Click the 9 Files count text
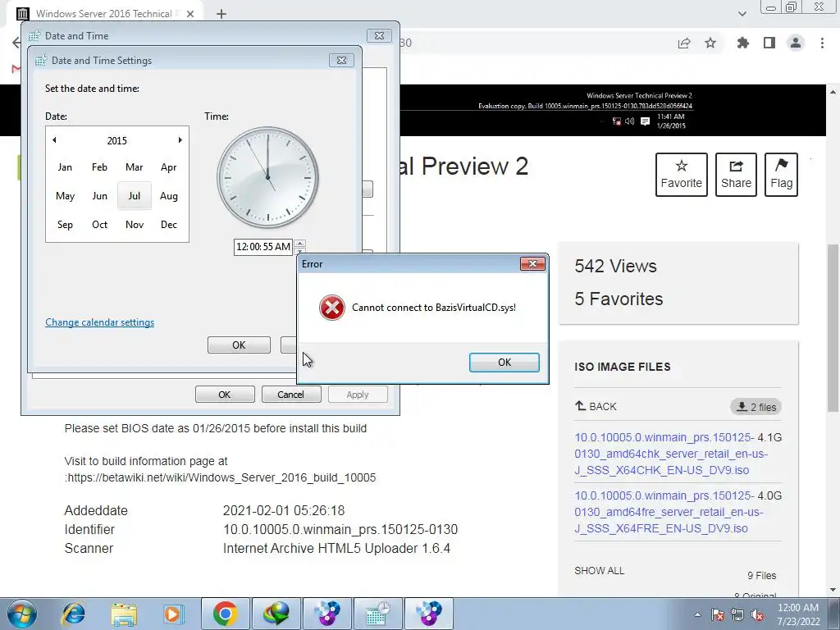The image size is (840, 630). (x=762, y=575)
